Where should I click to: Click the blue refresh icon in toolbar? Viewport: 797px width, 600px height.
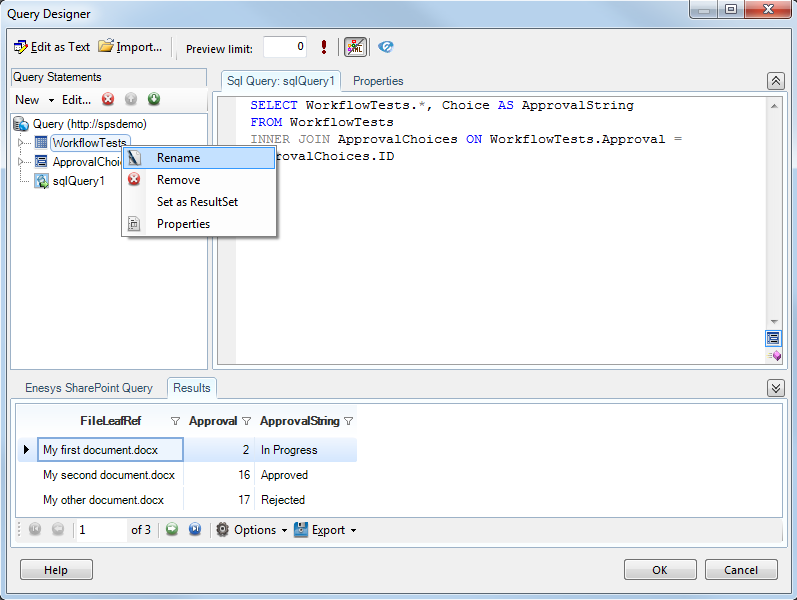click(385, 47)
